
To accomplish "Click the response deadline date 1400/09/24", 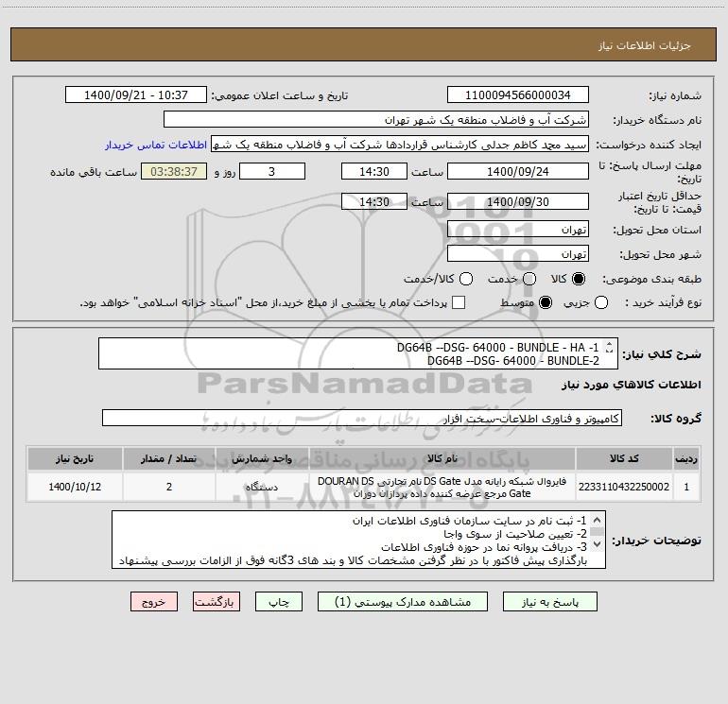I will [518, 171].
